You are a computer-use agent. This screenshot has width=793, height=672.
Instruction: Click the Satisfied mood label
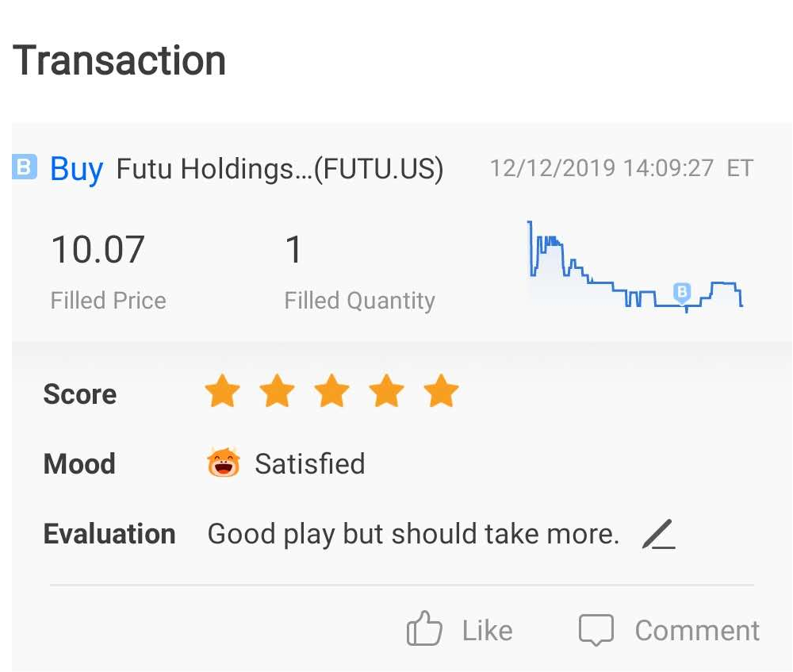coord(309,463)
